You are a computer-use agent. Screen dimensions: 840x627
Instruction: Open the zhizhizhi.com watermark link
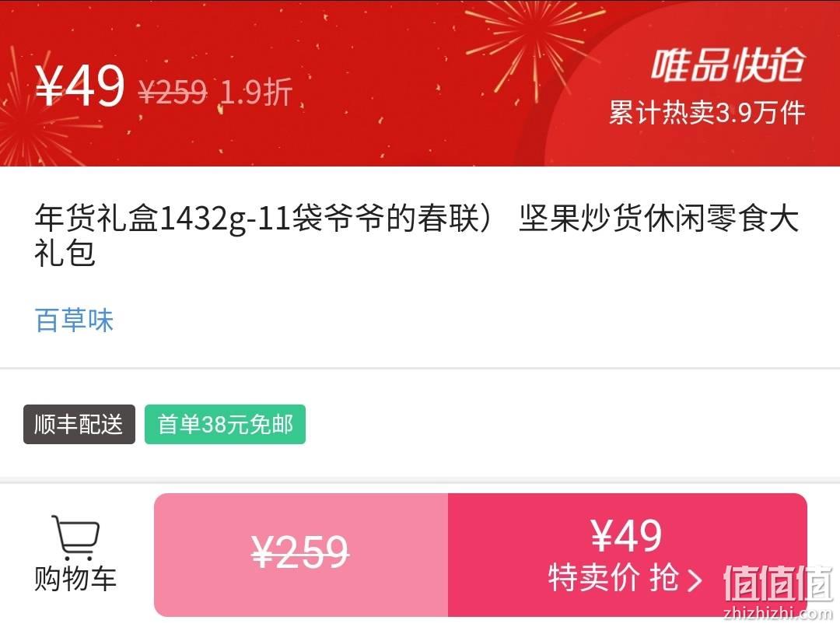(x=778, y=614)
